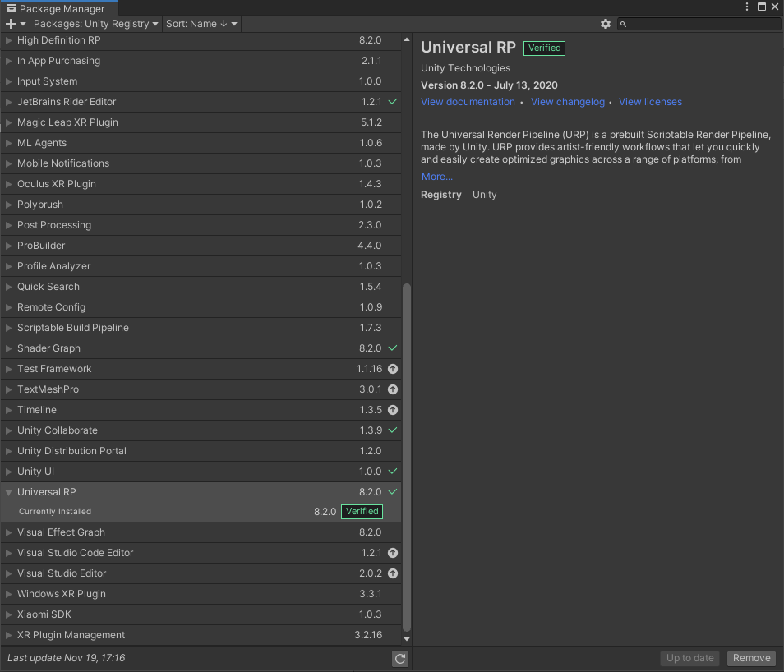
Task: Click the update arrow icon beside TextMeshPro
Action: tap(393, 389)
